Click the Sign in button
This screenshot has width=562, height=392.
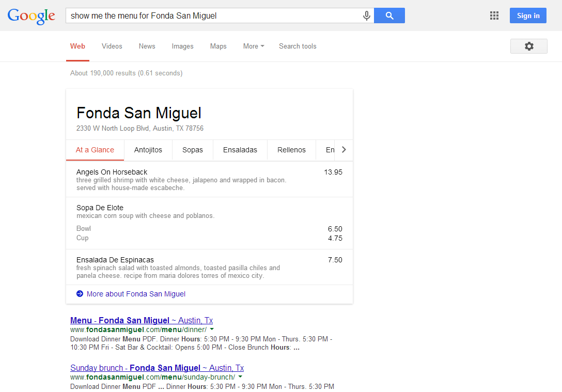pos(528,15)
